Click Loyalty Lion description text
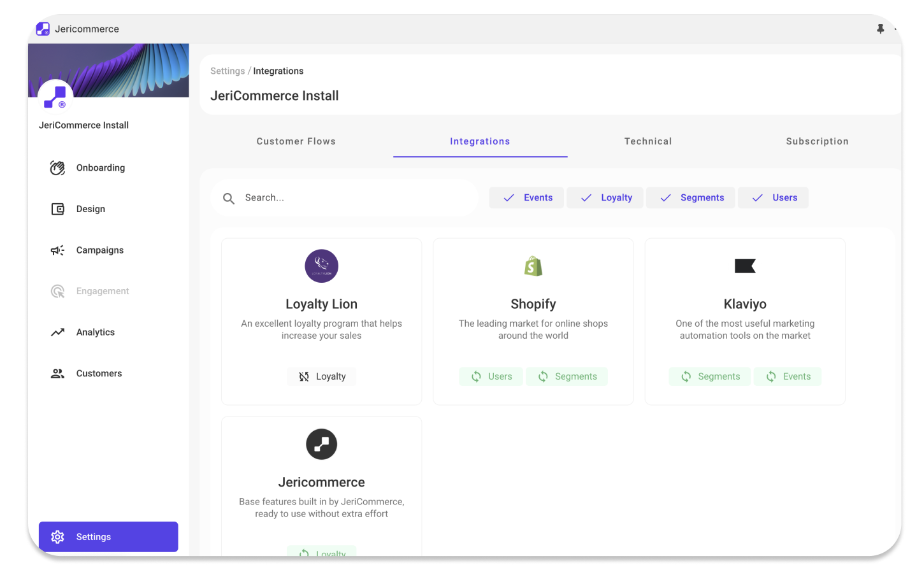The height and width of the screenshot is (577, 924). 321,329
